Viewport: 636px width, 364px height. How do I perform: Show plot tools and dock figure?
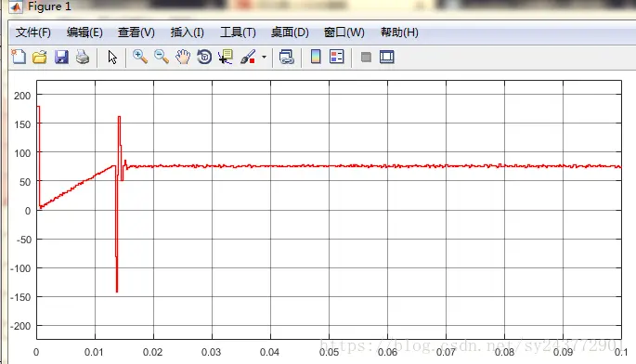click(x=387, y=57)
